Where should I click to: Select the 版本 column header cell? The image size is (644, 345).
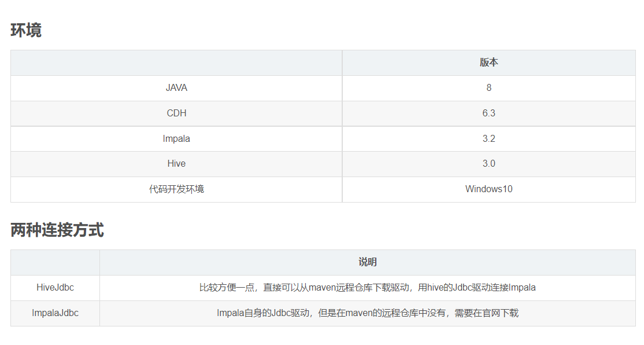(488, 63)
